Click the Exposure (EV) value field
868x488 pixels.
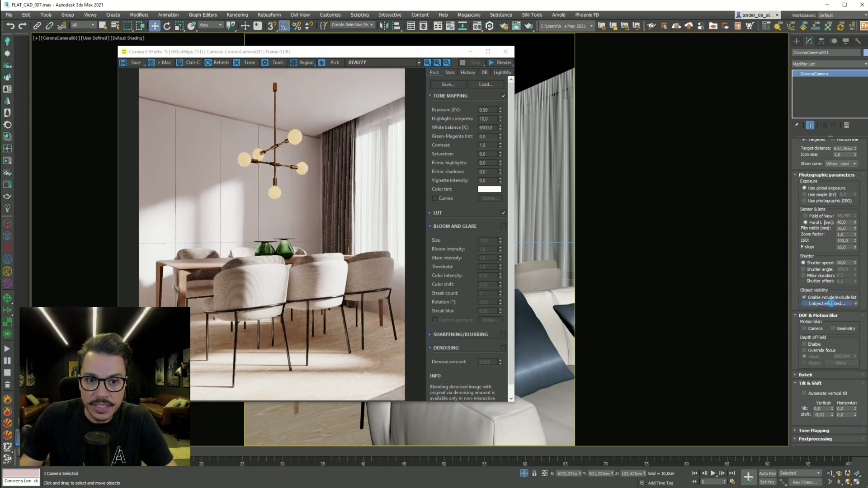pyautogui.click(x=487, y=110)
